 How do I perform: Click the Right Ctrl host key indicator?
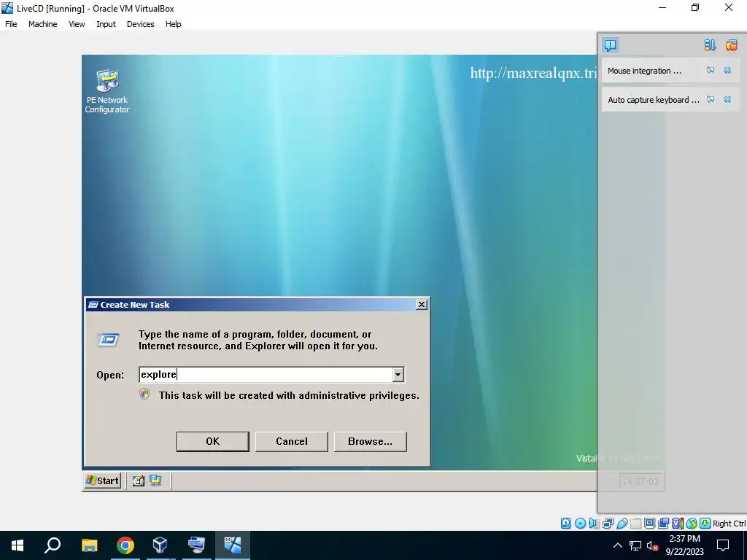(x=729, y=524)
